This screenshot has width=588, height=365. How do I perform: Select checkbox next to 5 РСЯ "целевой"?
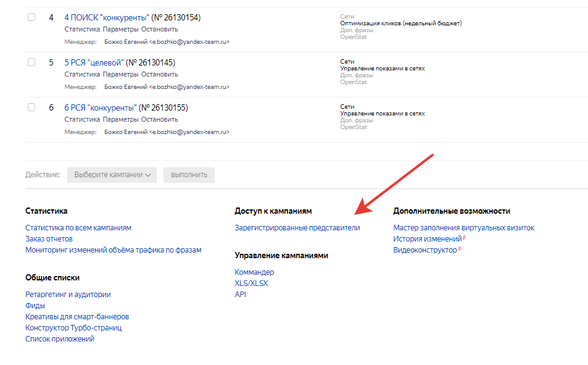pos(31,62)
